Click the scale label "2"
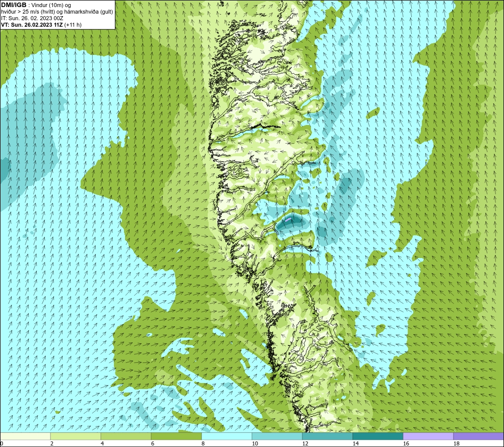The image size is (504, 447). (x=52, y=443)
